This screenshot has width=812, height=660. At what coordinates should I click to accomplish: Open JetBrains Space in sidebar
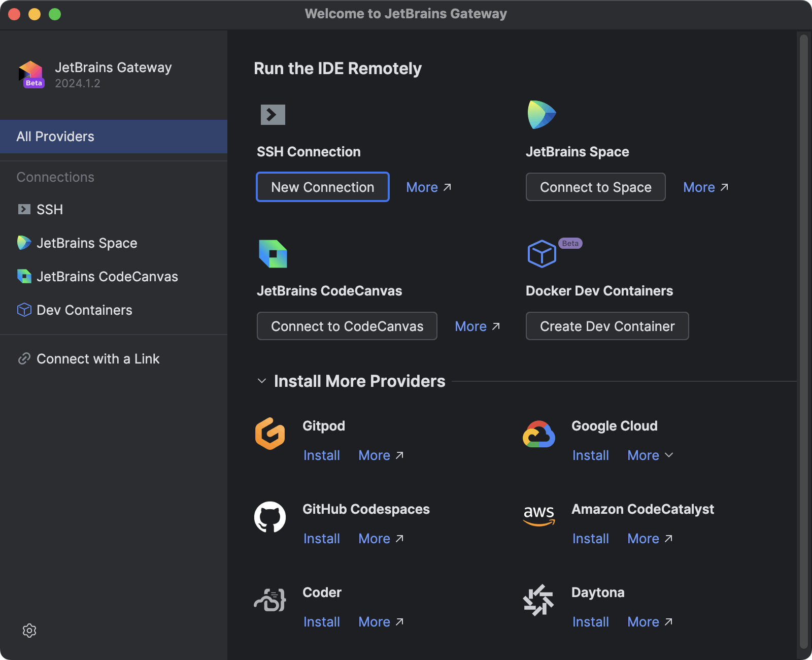coord(114,243)
